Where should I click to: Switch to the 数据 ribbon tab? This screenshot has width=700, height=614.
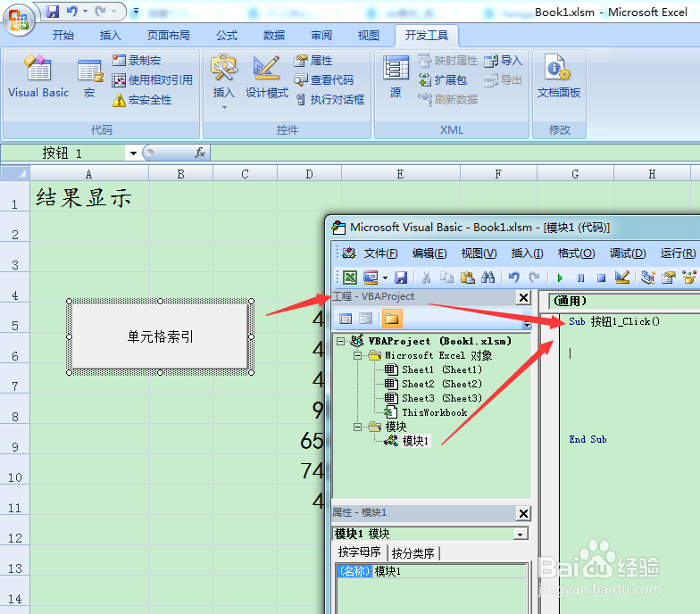273,36
